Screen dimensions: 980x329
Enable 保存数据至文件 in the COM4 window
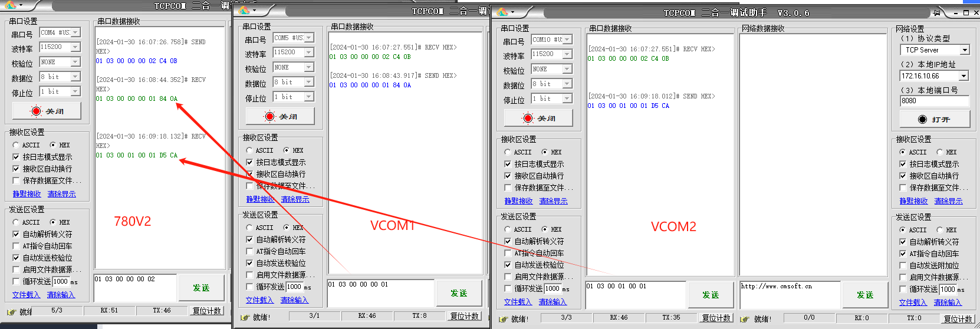point(17,180)
